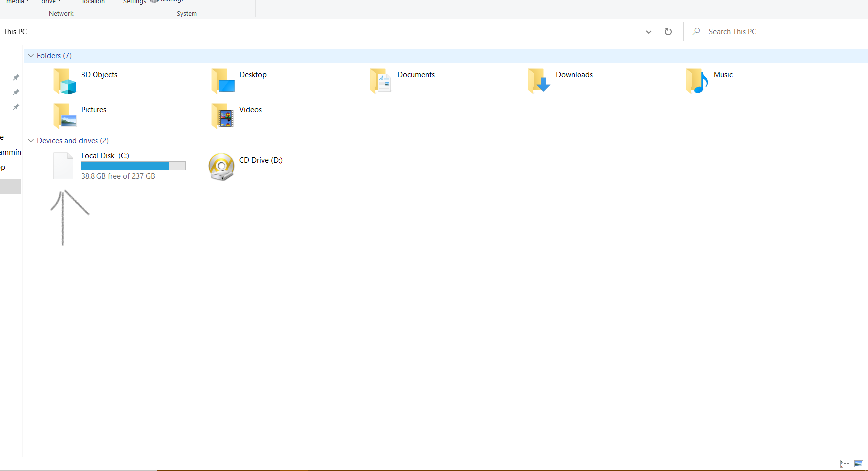Click the "Folders (7)" group header text
Viewport: 868px width, 471px height.
(x=54, y=56)
